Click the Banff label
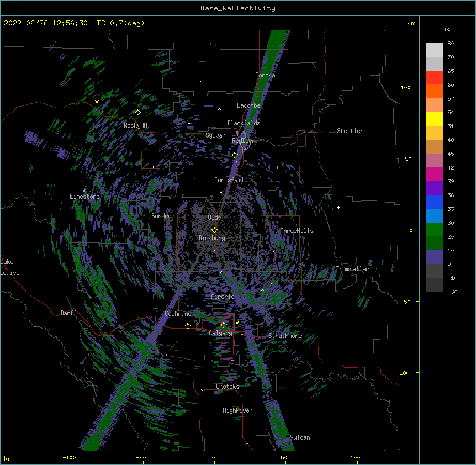 [x=68, y=313]
